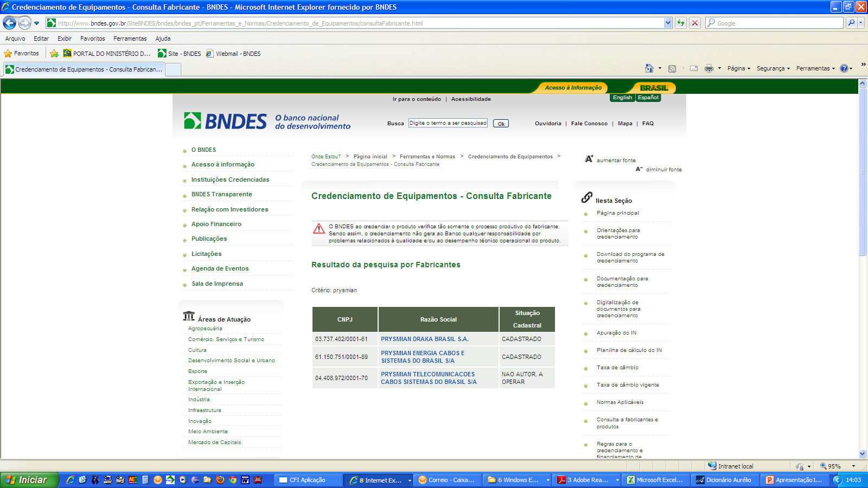Click the diminuir fonte A- icon
This screenshot has width=868, height=488.
[x=639, y=169]
